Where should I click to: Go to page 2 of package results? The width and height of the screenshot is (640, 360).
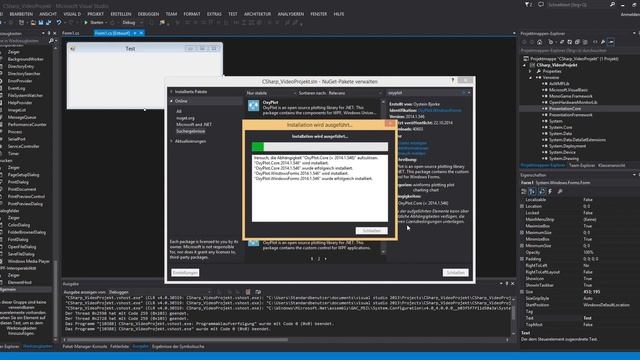[x=319, y=259]
